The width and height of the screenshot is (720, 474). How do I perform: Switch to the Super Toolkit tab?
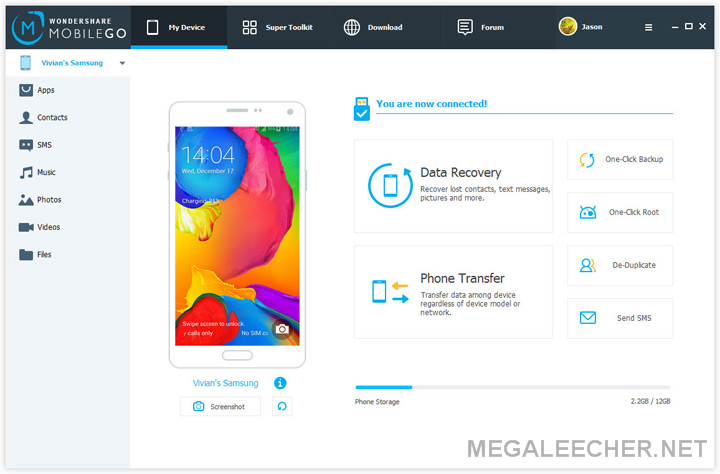click(x=278, y=28)
